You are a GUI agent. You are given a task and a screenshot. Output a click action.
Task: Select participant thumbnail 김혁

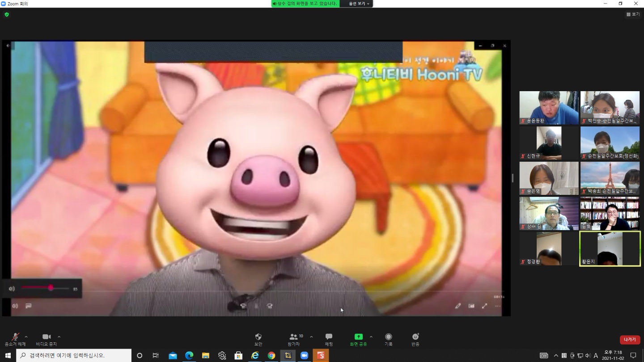click(x=610, y=214)
